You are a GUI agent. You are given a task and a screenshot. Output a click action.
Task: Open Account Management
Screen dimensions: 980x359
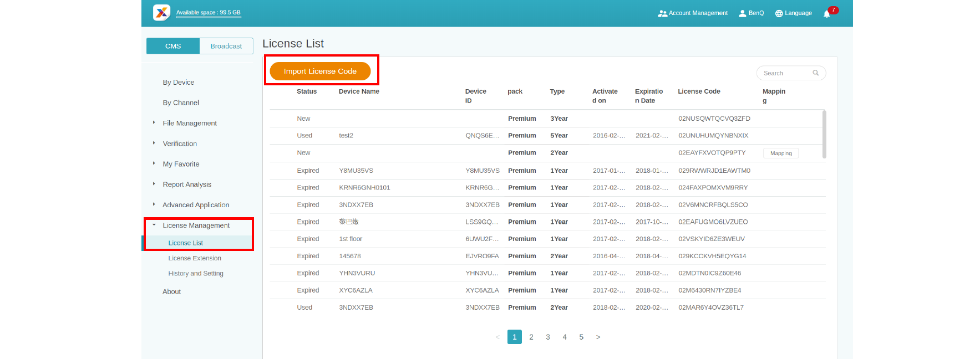coord(693,13)
